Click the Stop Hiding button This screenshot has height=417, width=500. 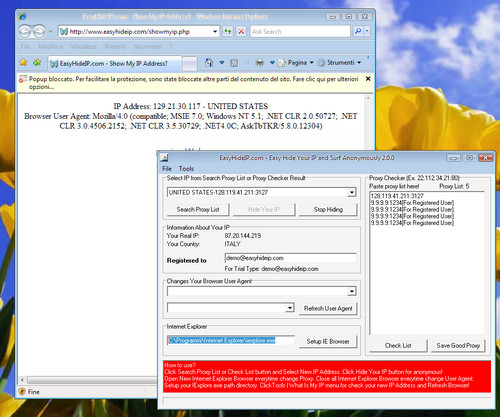(328, 209)
